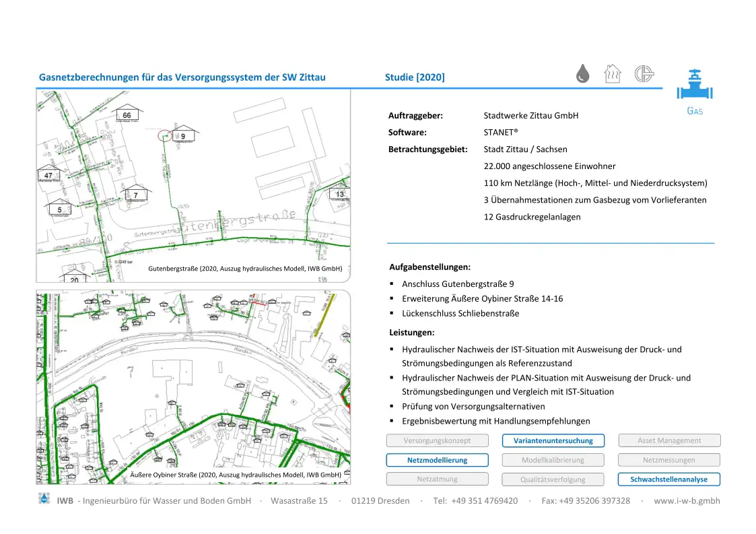Click house marker 13 on map
756x534 pixels.
pyautogui.click(x=339, y=194)
